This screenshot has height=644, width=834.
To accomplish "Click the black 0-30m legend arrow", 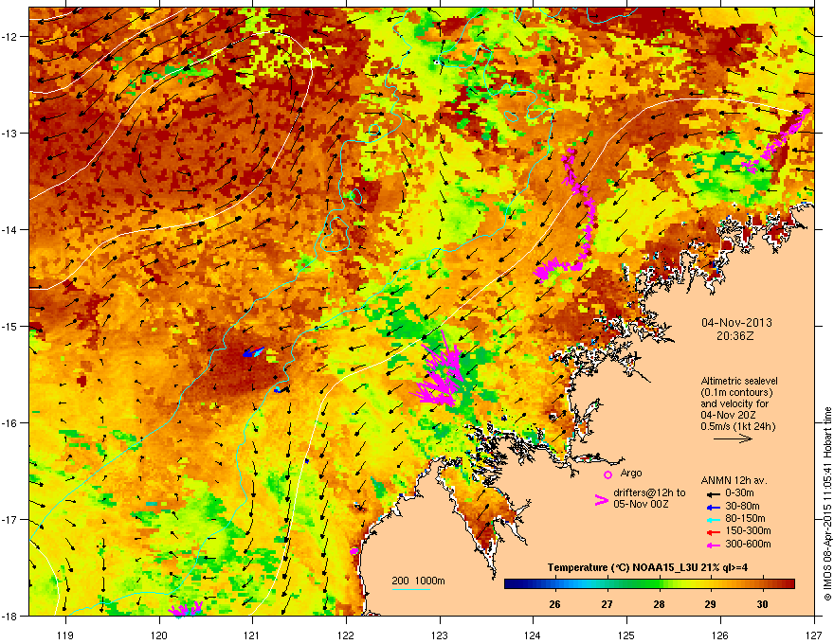I will [712, 494].
